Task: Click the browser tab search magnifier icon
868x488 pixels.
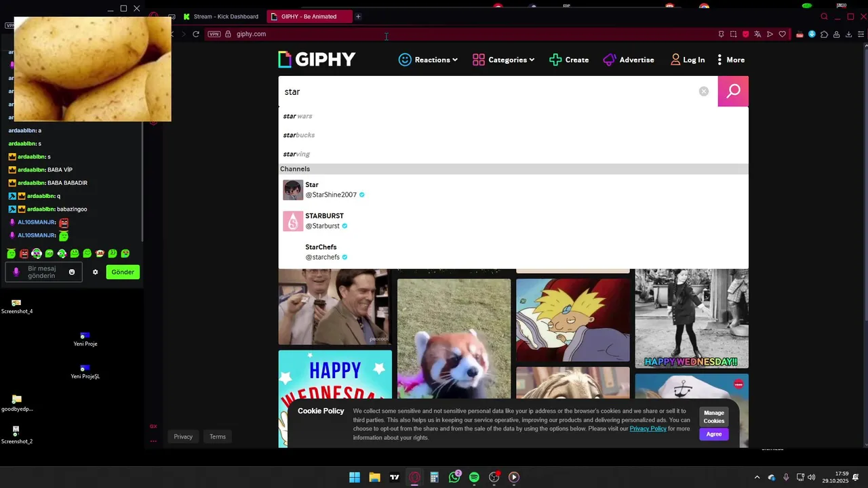Action: (x=824, y=16)
